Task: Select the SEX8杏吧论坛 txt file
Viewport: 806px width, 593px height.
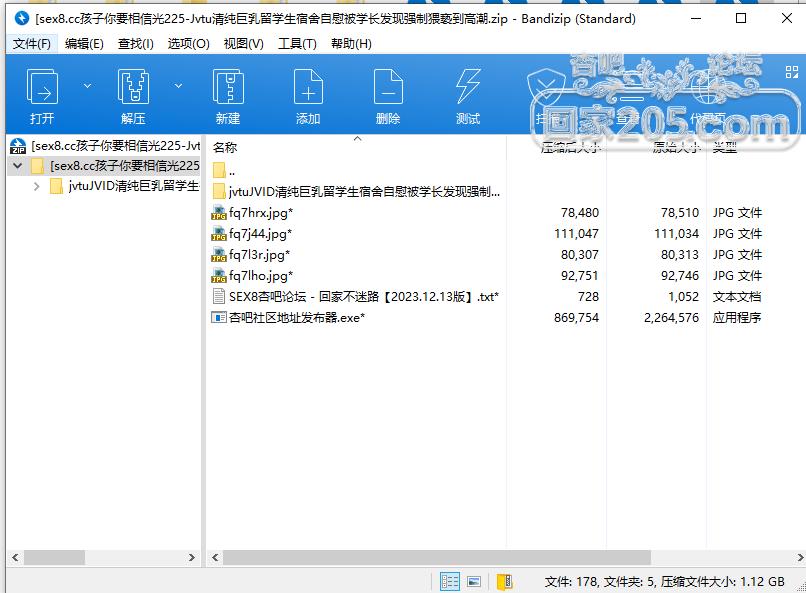Action: (364, 297)
